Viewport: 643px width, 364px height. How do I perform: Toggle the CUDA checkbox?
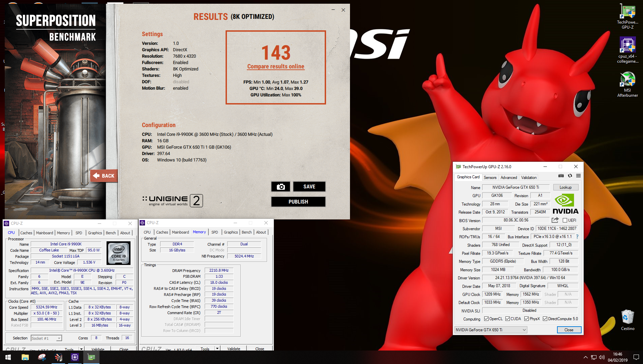507,319
